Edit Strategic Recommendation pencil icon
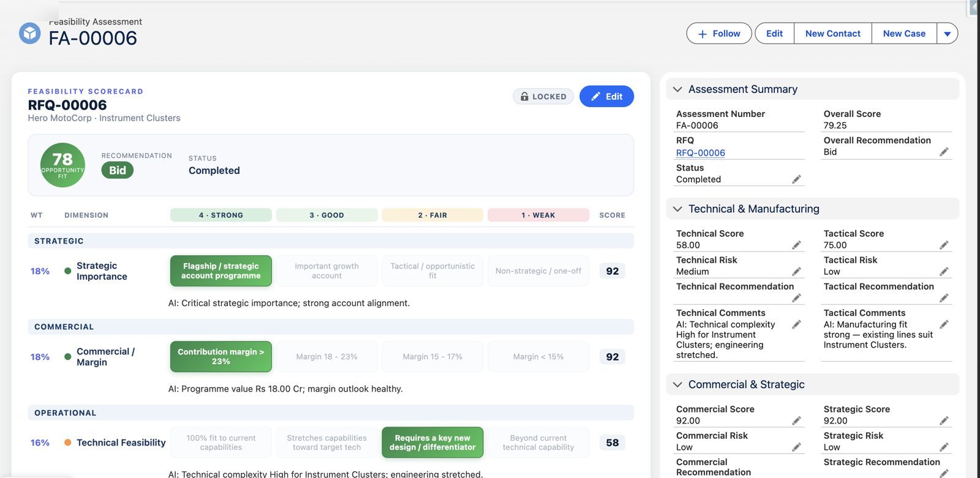The width and height of the screenshot is (980, 478). [x=944, y=473]
